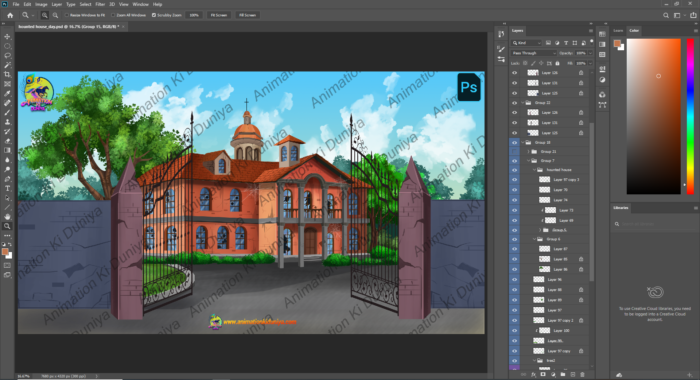Viewport: 700px width, 380px height.
Task: Create new fill or adjustment layer
Action: click(553, 375)
